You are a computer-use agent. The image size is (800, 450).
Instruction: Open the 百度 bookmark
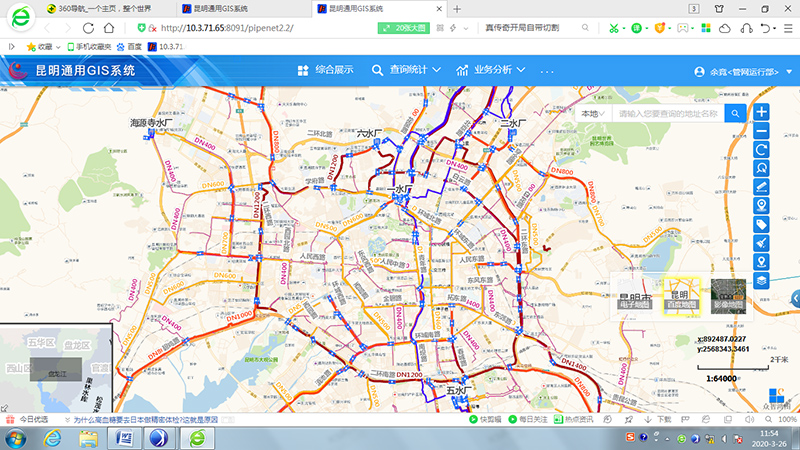(129, 47)
